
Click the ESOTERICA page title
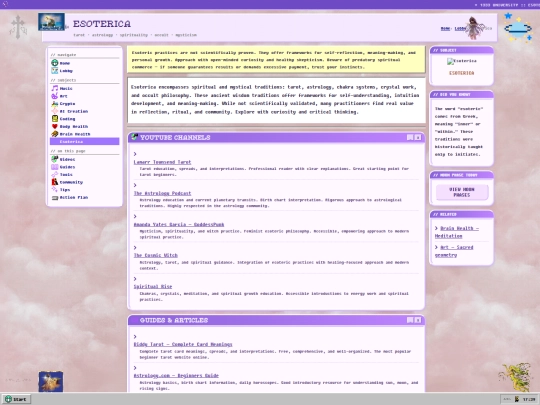[x=102, y=24]
